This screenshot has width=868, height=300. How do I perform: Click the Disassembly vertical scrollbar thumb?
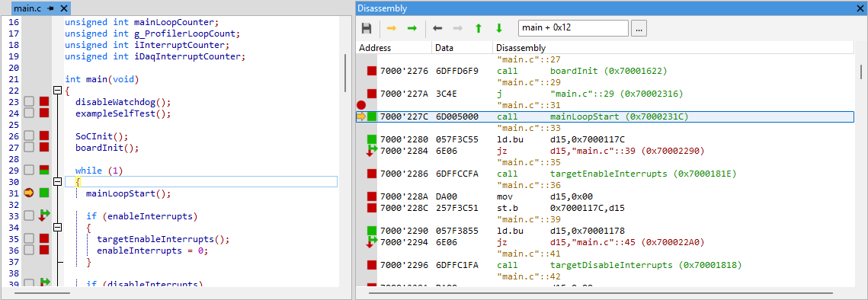(861, 72)
